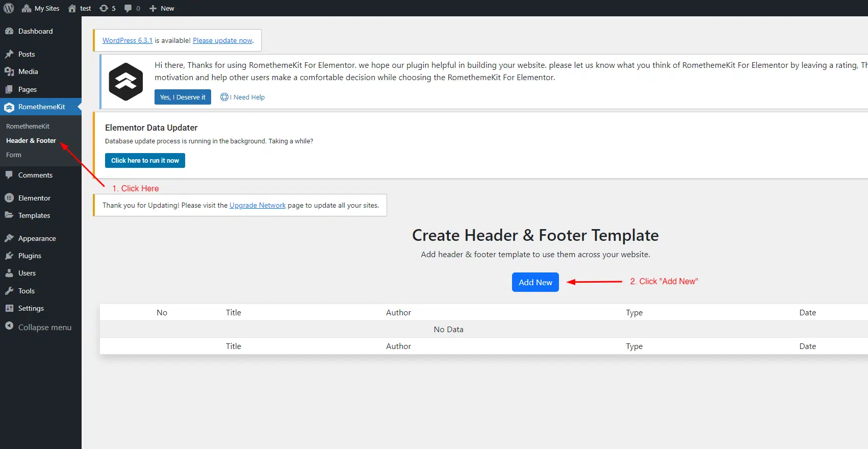Click the plus New icon

152,8
